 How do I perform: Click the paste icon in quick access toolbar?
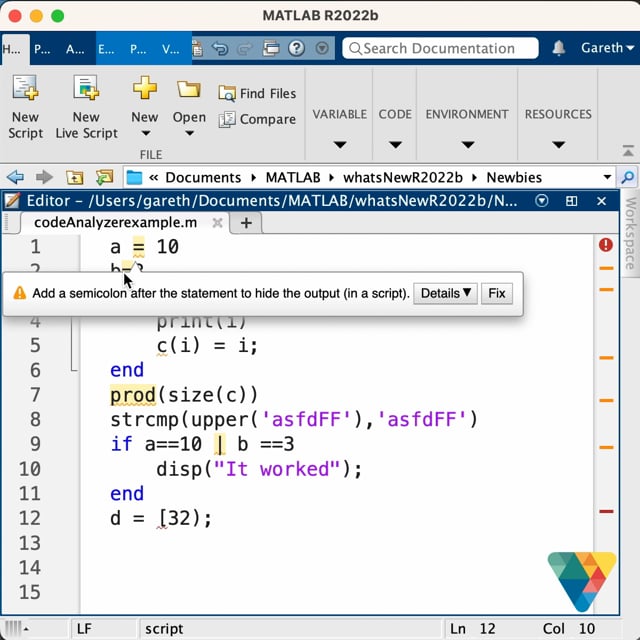198,49
